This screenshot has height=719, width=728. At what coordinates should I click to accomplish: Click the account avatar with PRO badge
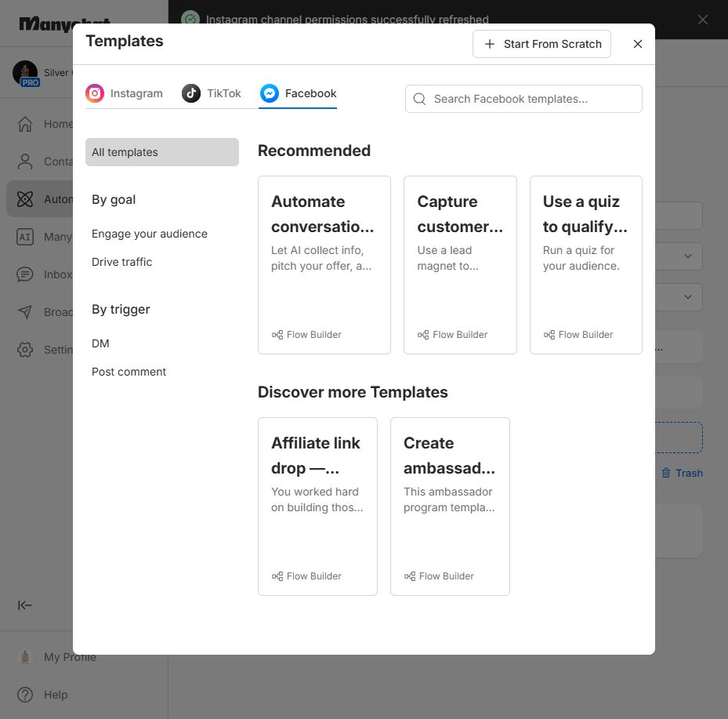click(26, 74)
